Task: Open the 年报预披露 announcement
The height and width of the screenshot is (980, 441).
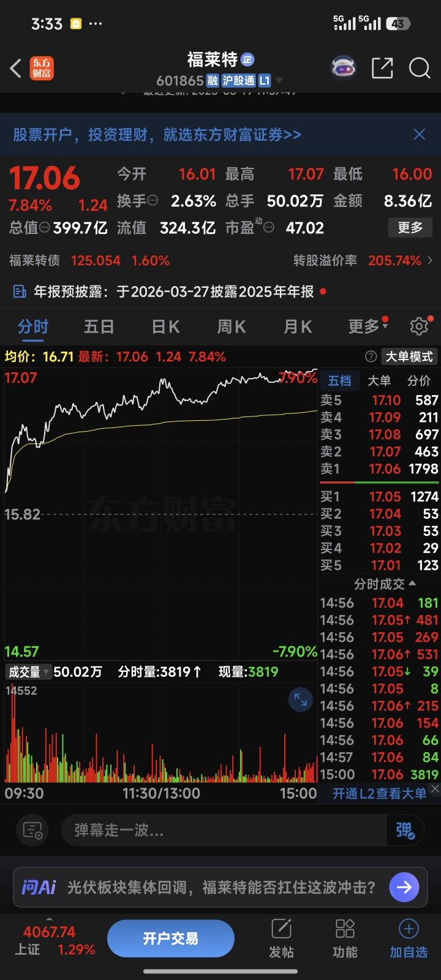Action: (x=174, y=292)
